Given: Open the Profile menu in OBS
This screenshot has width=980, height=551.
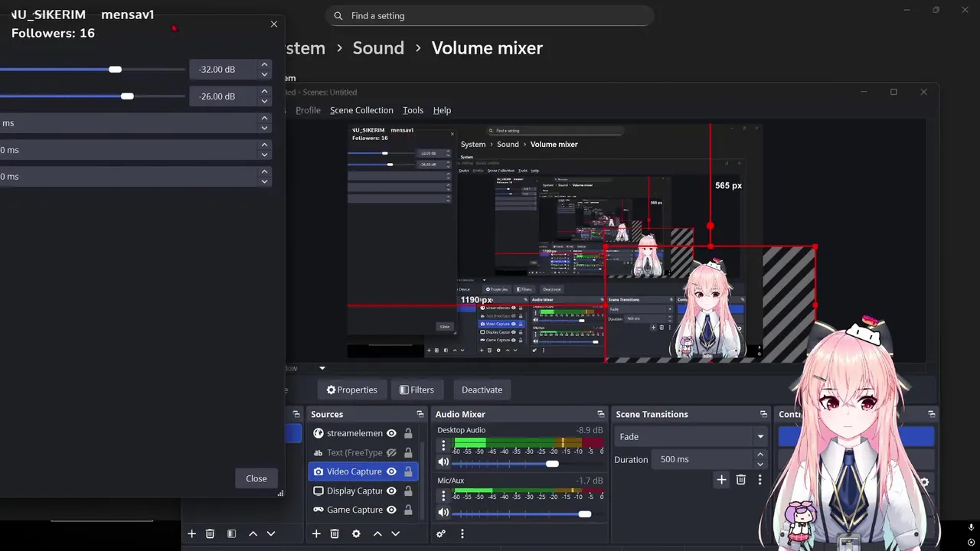Looking at the screenshot, I should click(x=308, y=110).
